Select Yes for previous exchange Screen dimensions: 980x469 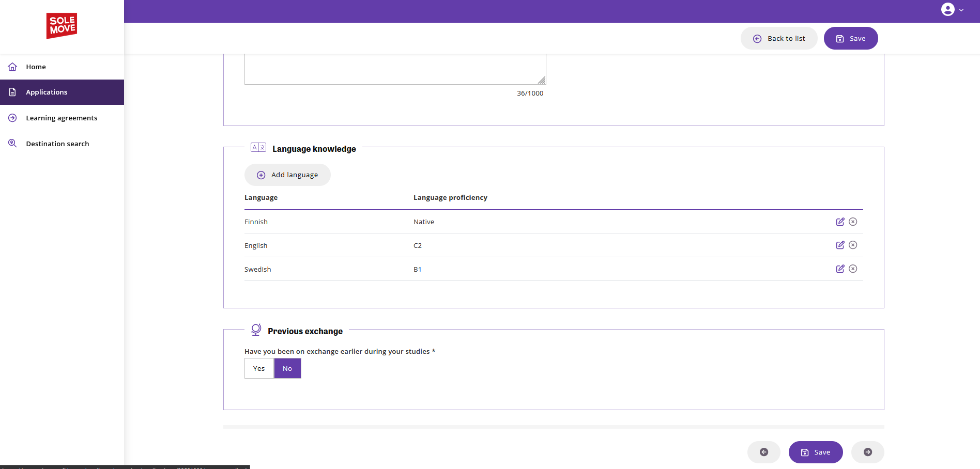pos(259,368)
